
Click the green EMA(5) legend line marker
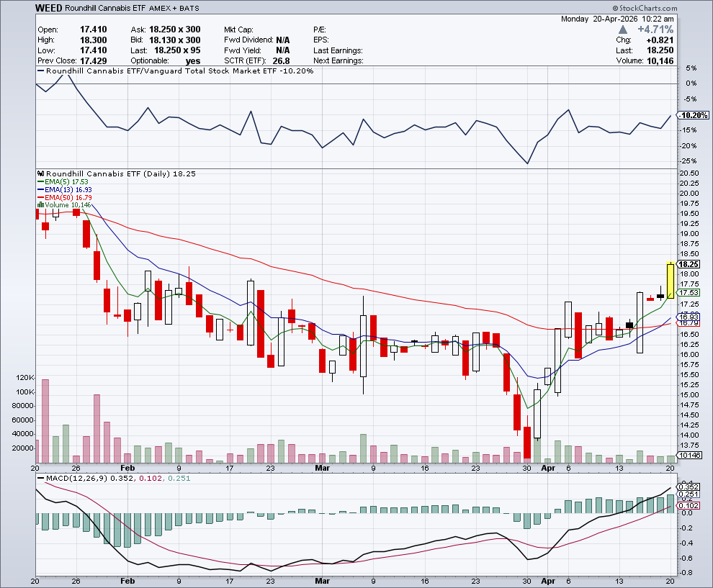pyautogui.click(x=40, y=183)
